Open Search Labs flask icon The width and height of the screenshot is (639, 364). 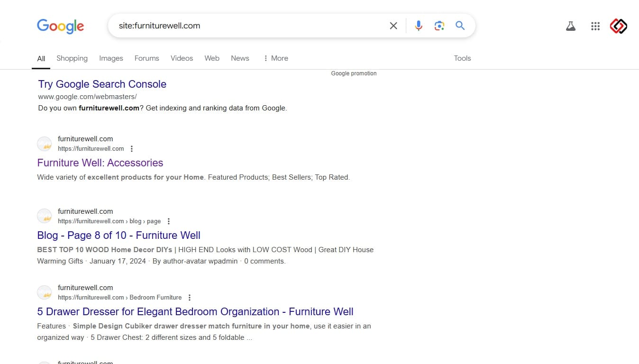(x=571, y=26)
